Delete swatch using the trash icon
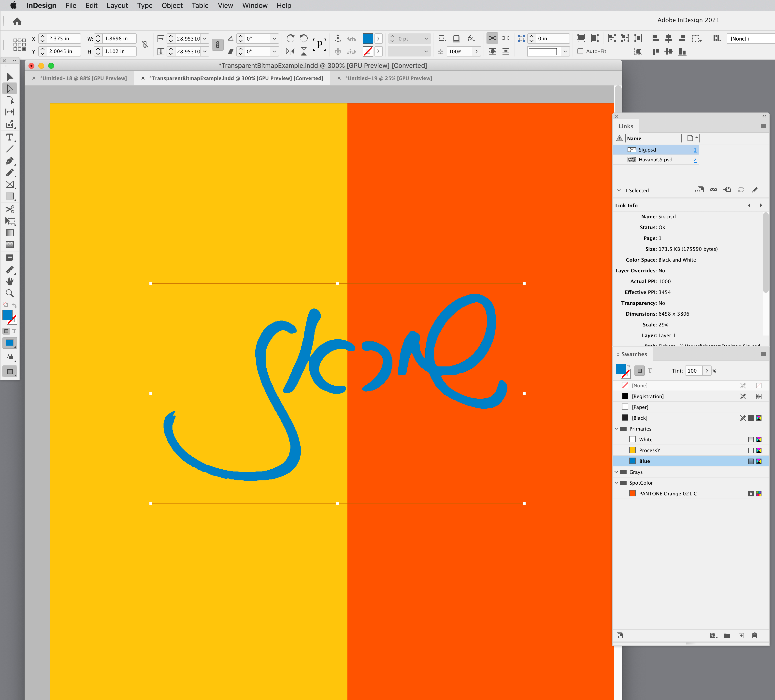Screen dimensions: 775x700 tap(755, 635)
